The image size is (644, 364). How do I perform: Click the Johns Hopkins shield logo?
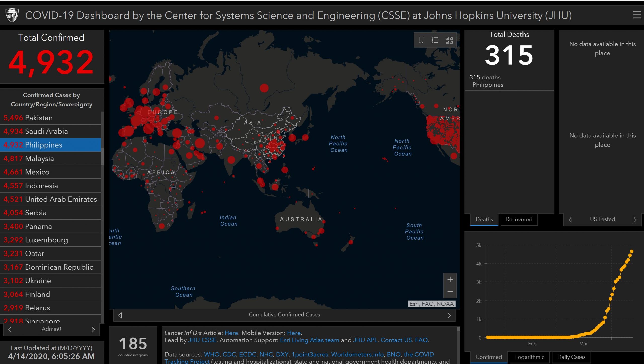pos(12,15)
